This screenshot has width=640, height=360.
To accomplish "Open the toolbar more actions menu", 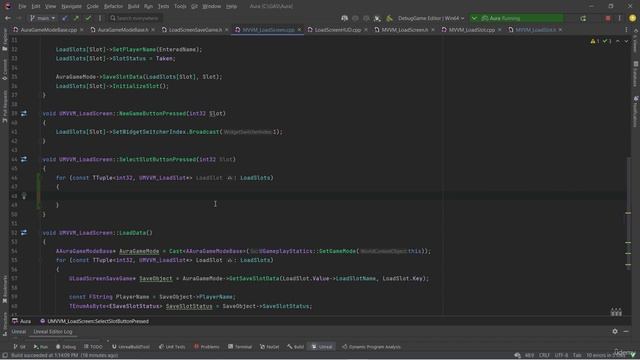I will [x=619, y=18].
